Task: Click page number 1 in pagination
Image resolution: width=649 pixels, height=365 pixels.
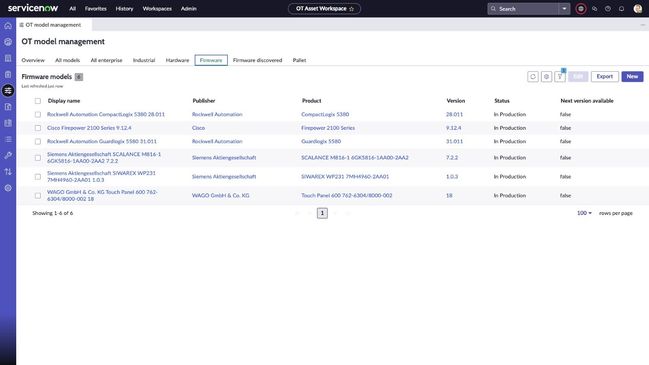Action: pyautogui.click(x=322, y=213)
